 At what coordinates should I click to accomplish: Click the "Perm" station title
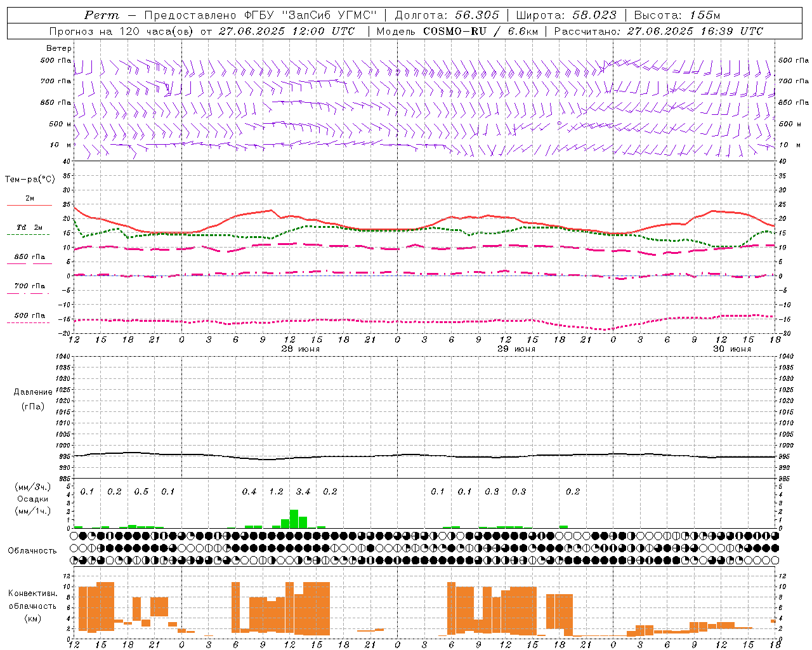pyautogui.click(x=101, y=15)
